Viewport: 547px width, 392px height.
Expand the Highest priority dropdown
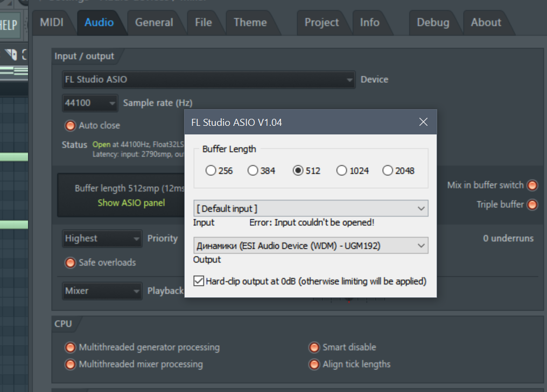(x=102, y=238)
